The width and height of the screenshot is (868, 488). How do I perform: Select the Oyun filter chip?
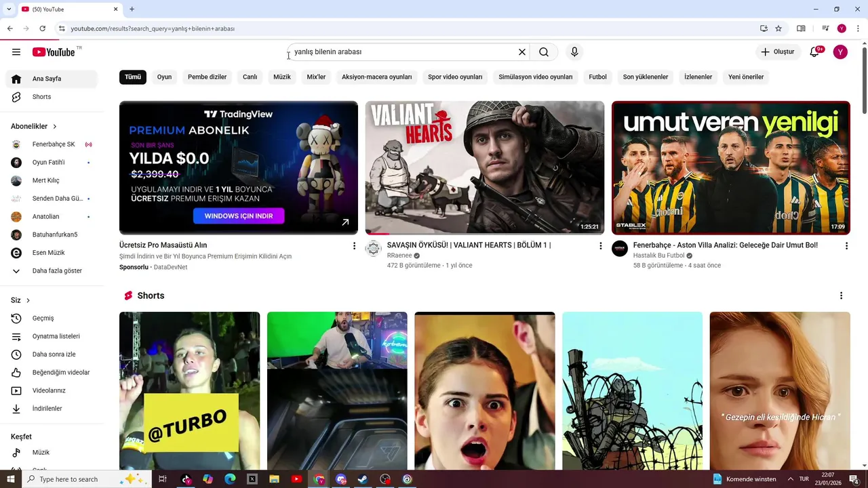pos(164,77)
